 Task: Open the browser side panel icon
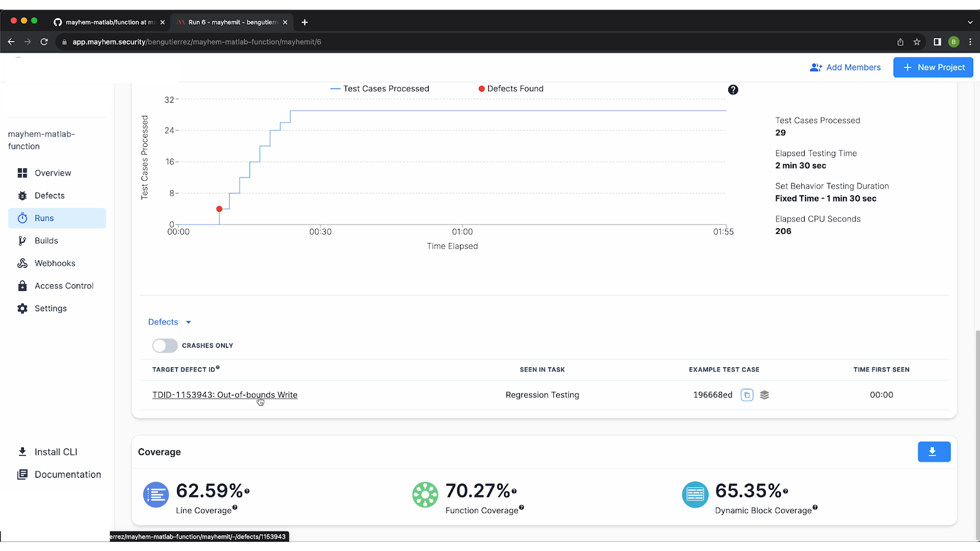coord(937,42)
